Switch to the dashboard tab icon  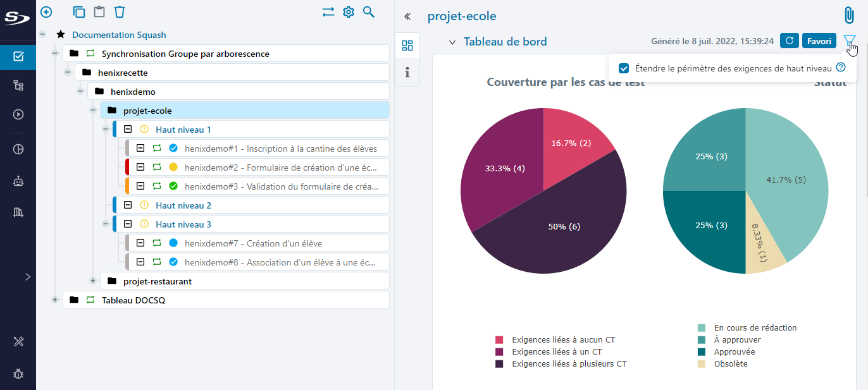[407, 46]
